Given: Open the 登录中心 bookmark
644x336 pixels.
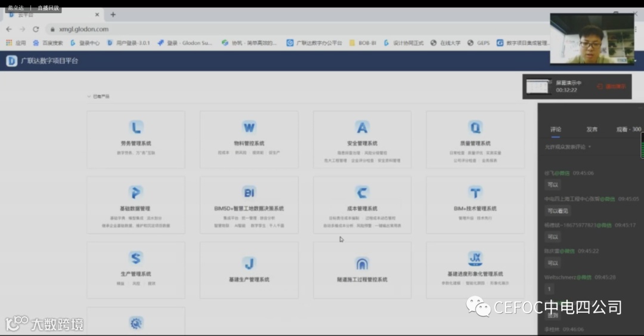Looking at the screenshot, I should click(85, 43).
